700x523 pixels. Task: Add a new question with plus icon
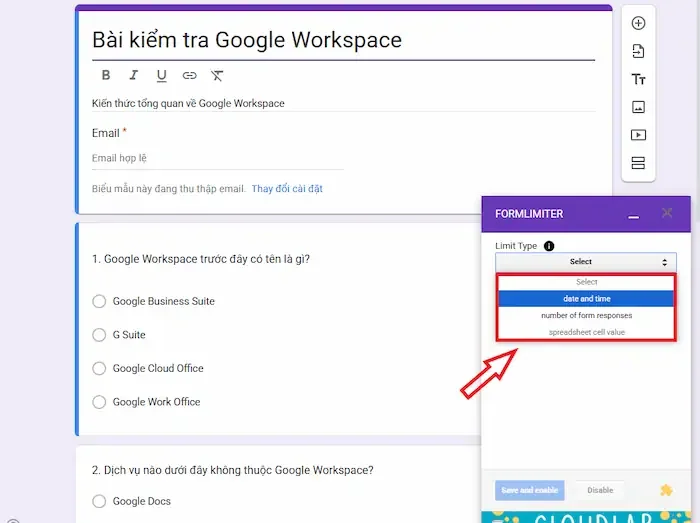(x=638, y=23)
